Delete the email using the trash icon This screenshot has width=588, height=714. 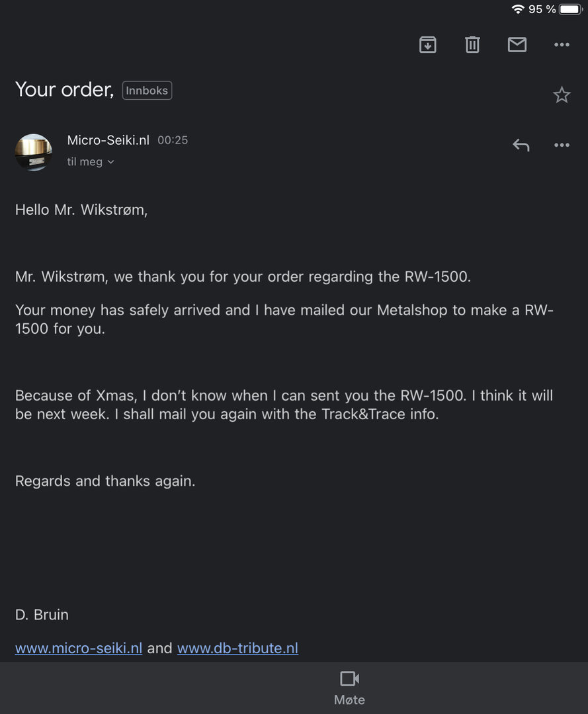(x=472, y=45)
